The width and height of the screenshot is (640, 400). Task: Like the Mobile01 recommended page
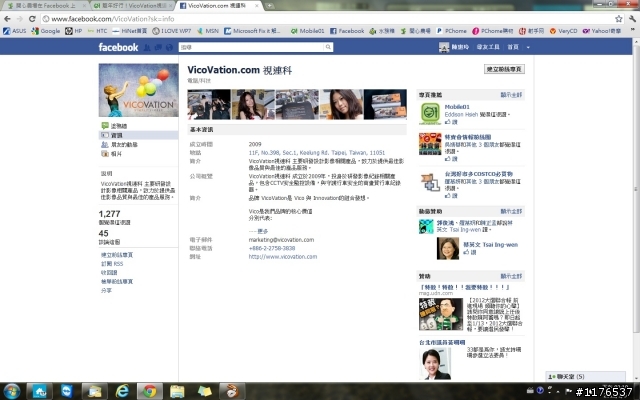coord(451,122)
